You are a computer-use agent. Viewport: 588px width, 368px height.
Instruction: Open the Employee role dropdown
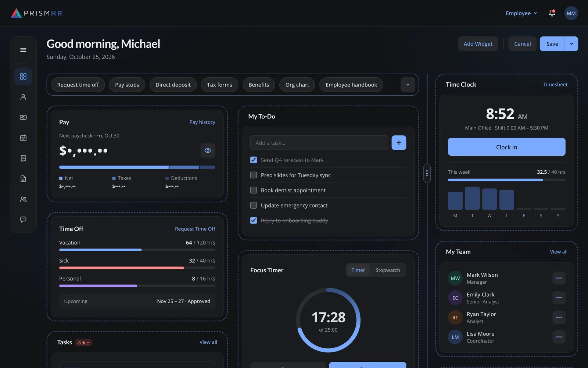(521, 13)
